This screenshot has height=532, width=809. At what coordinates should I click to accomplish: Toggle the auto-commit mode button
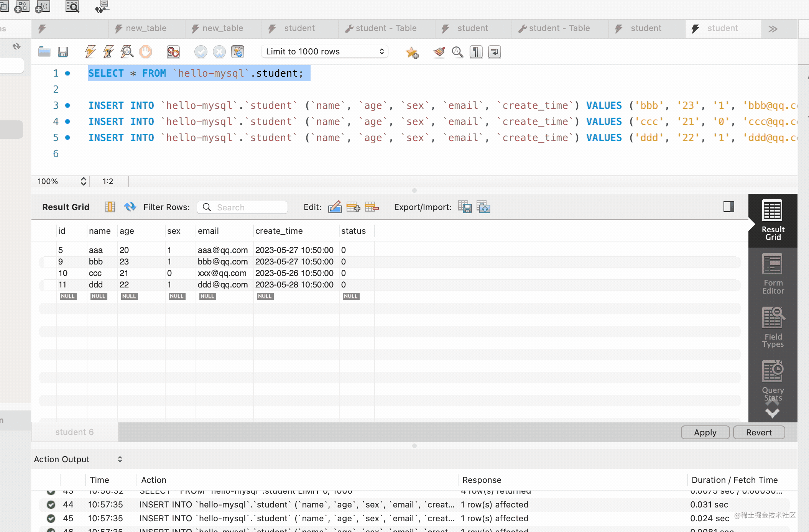[238, 52]
